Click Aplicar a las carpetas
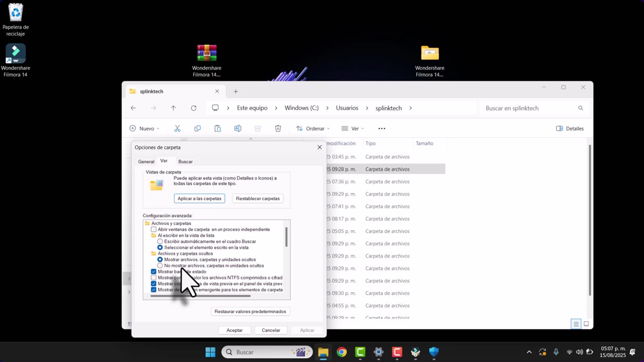 199,199
